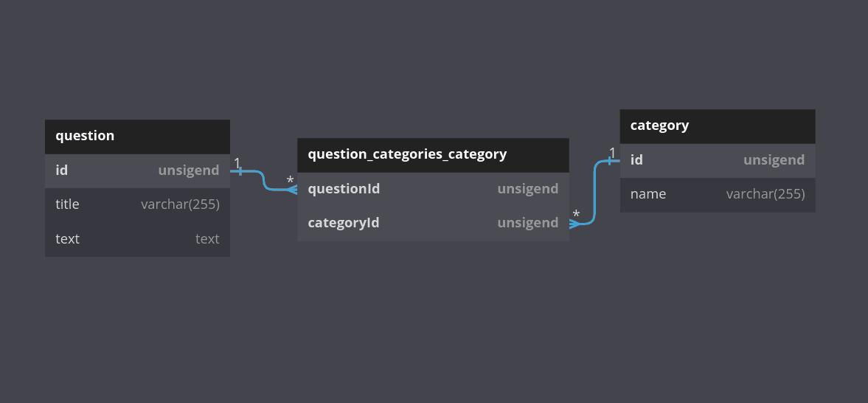Click the name field in category table
Image resolution: width=868 pixels, height=403 pixels.
point(648,195)
